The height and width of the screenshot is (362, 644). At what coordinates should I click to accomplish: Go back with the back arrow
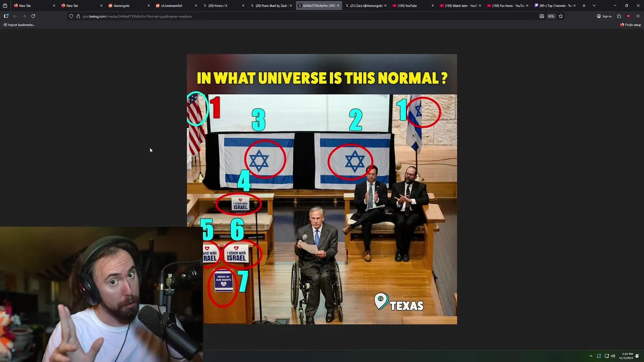point(15,16)
